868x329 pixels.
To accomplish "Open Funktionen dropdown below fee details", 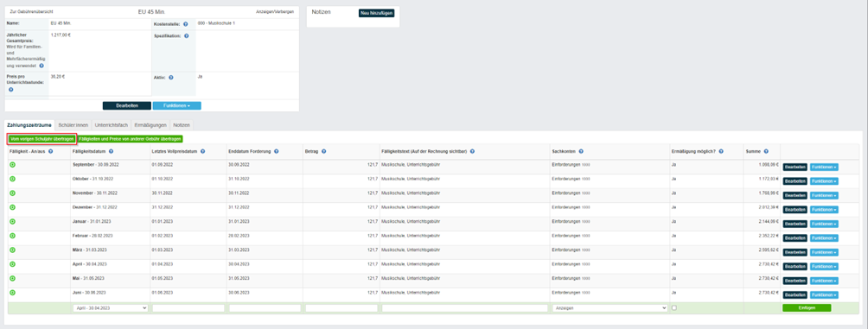I will pyautogui.click(x=177, y=105).
